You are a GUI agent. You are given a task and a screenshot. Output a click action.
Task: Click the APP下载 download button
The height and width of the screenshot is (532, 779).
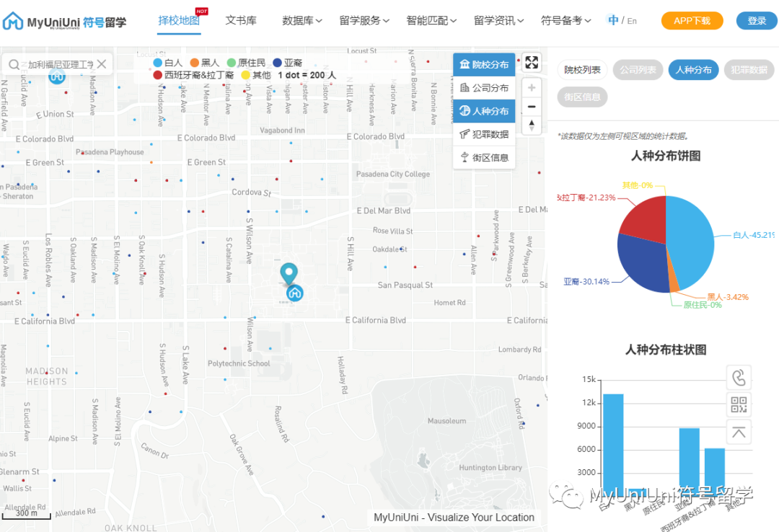(690, 21)
